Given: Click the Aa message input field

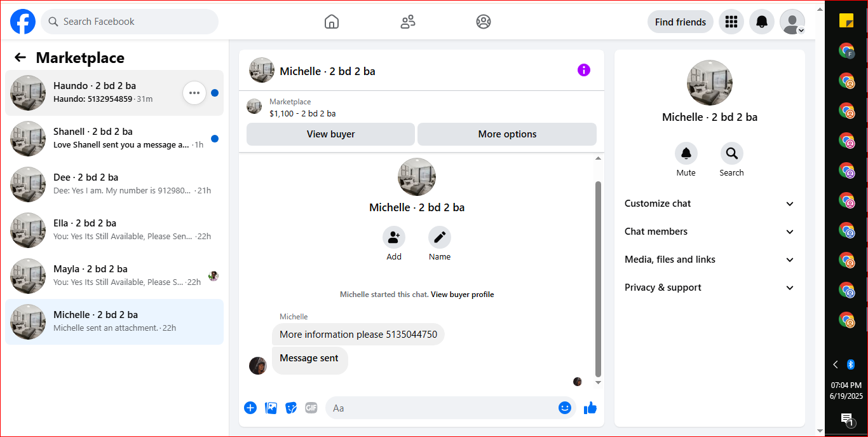Looking at the screenshot, I should (x=451, y=408).
